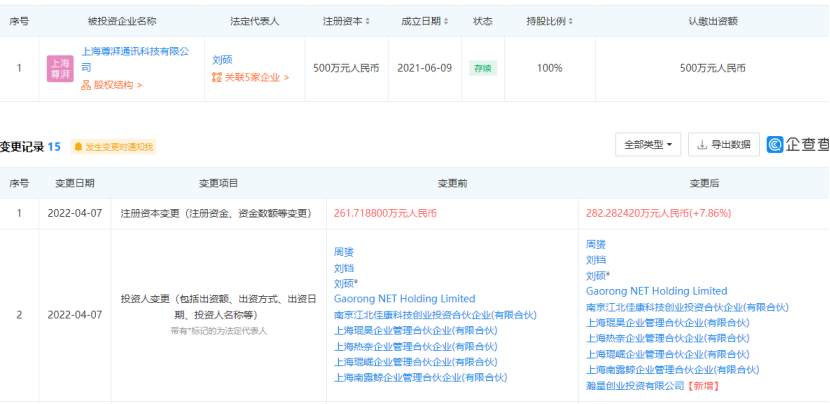Expand the 关联5家企业 list
830x404 pixels.
[x=254, y=77]
